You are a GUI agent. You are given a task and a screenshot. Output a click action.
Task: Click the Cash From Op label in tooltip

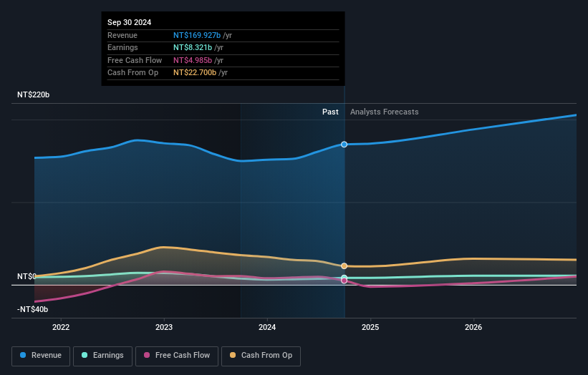[x=132, y=73]
